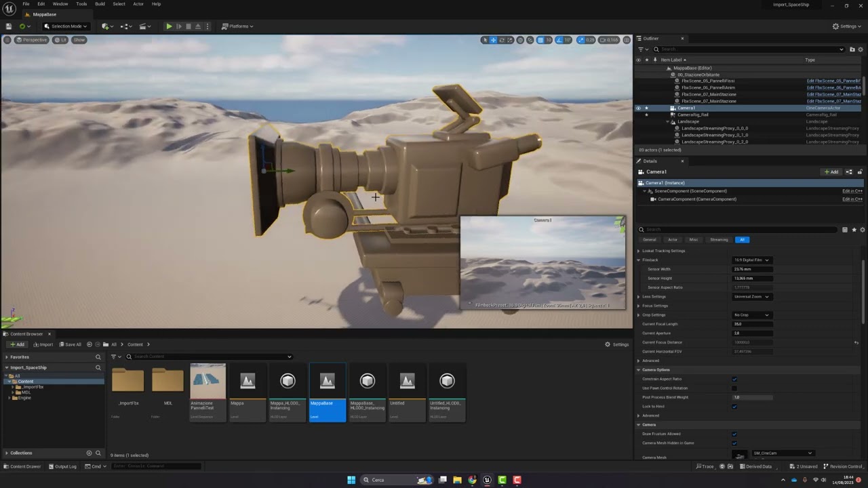This screenshot has width=868, height=488.
Task: Open the Universal Zoom lens preset dropdown
Action: coord(751,297)
